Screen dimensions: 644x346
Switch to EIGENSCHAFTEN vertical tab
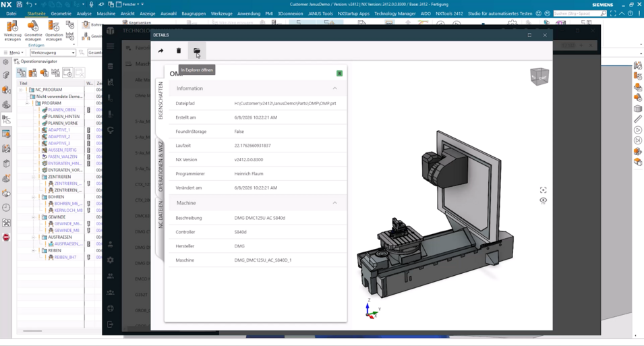click(160, 100)
